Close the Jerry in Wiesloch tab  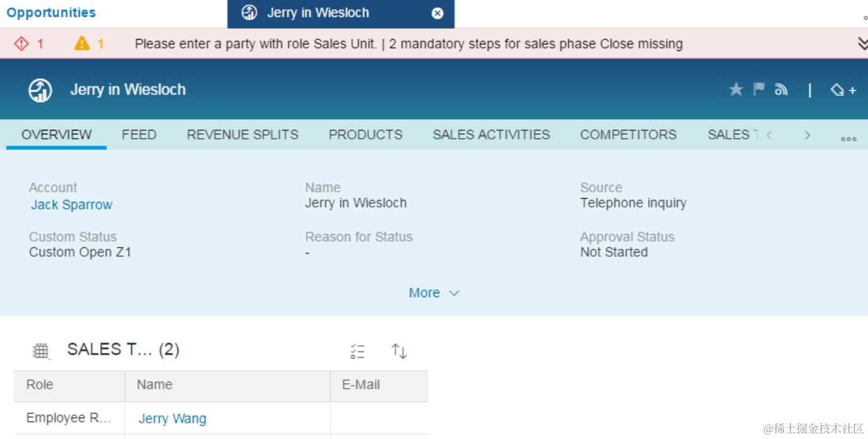(x=437, y=13)
